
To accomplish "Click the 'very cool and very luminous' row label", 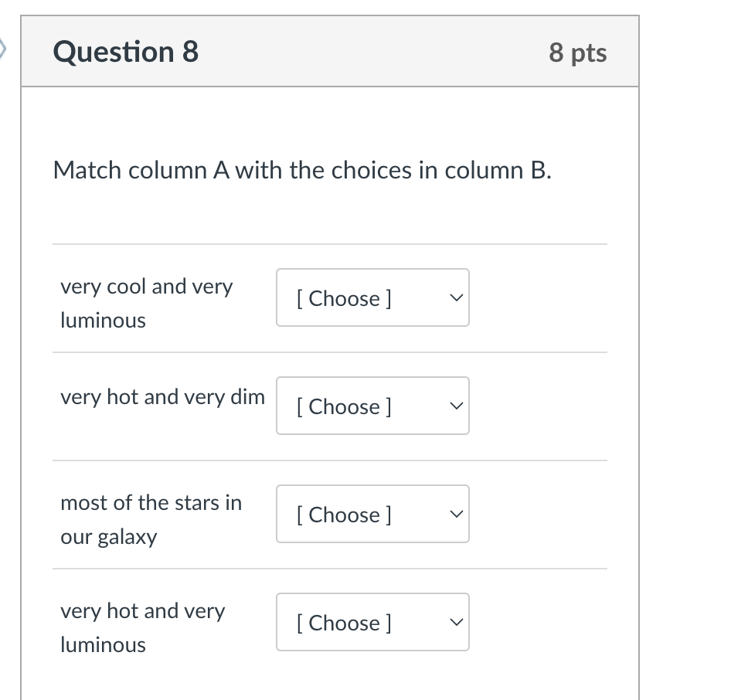I will click(146, 302).
